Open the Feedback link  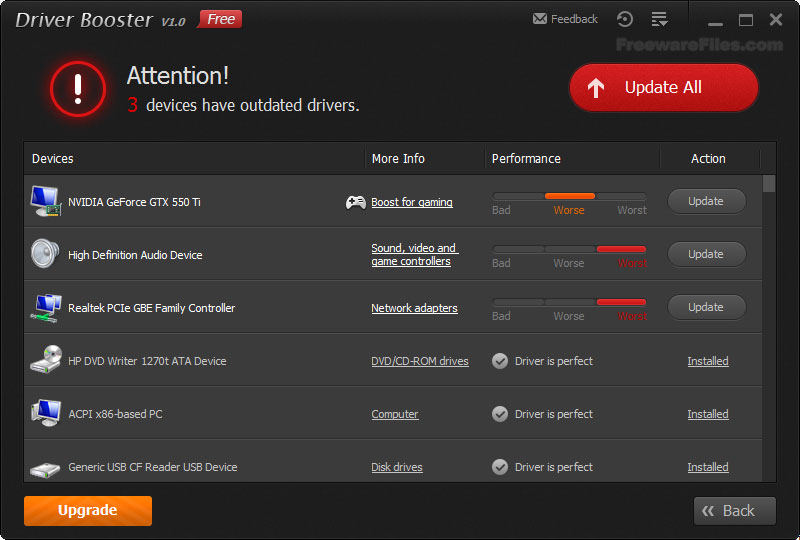566,19
